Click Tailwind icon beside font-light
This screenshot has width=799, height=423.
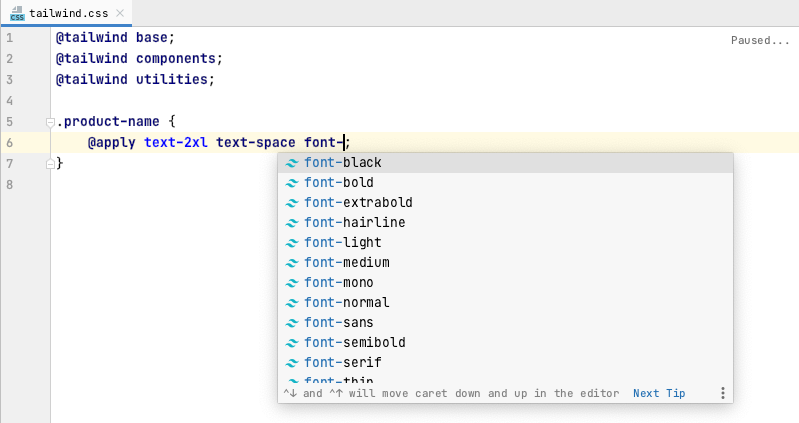click(x=291, y=243)
